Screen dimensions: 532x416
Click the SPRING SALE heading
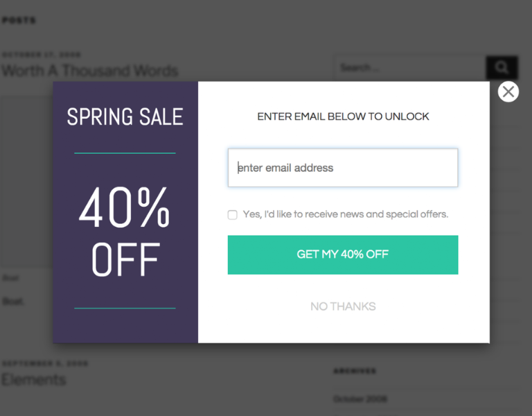point(125,116)
